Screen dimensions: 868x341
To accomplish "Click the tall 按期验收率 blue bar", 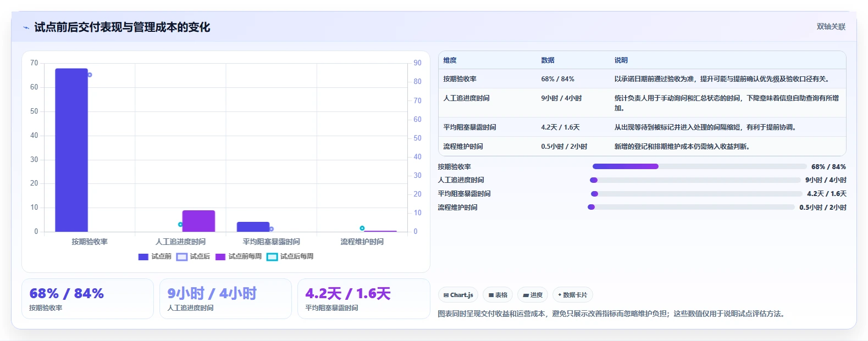I will click(71, 150).
